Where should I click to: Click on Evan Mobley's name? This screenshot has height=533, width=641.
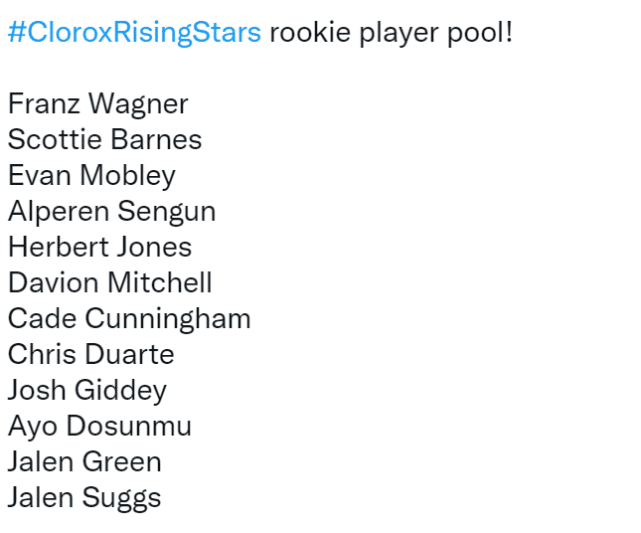(x=92, y=176)
